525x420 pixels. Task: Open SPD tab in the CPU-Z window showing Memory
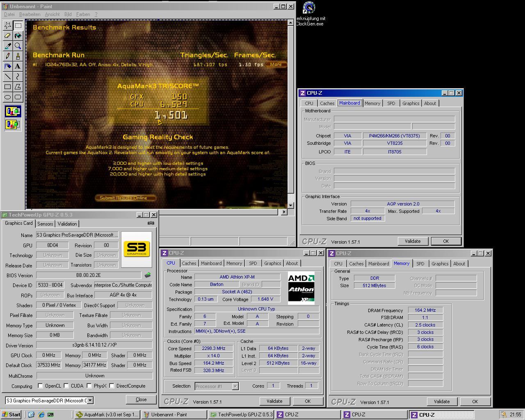(420, 264)
